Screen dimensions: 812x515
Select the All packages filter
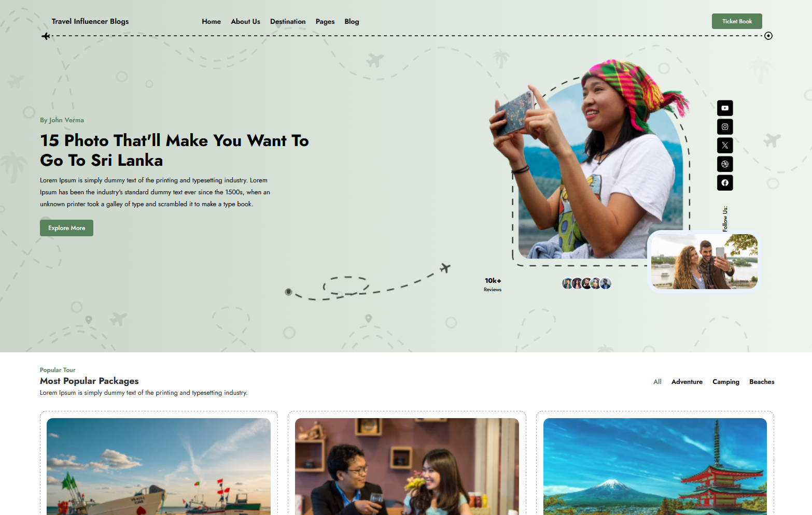pyautogui.click(x=657, y=382)
